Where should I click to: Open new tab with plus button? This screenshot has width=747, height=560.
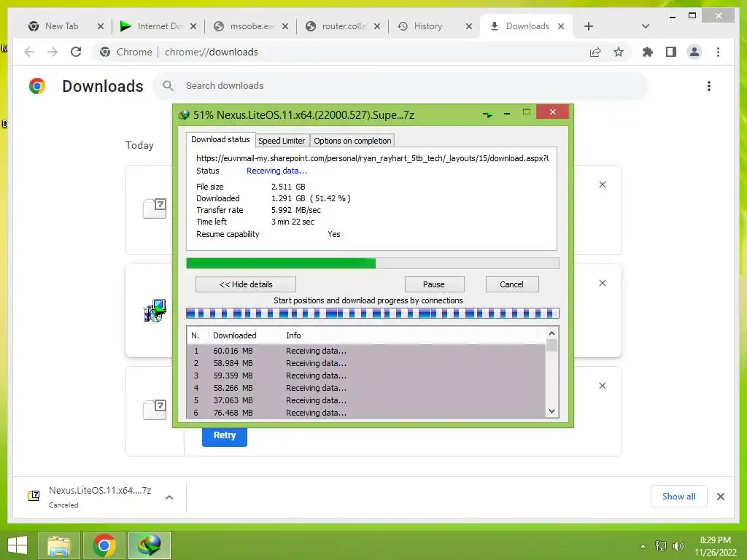pos(589,26)
